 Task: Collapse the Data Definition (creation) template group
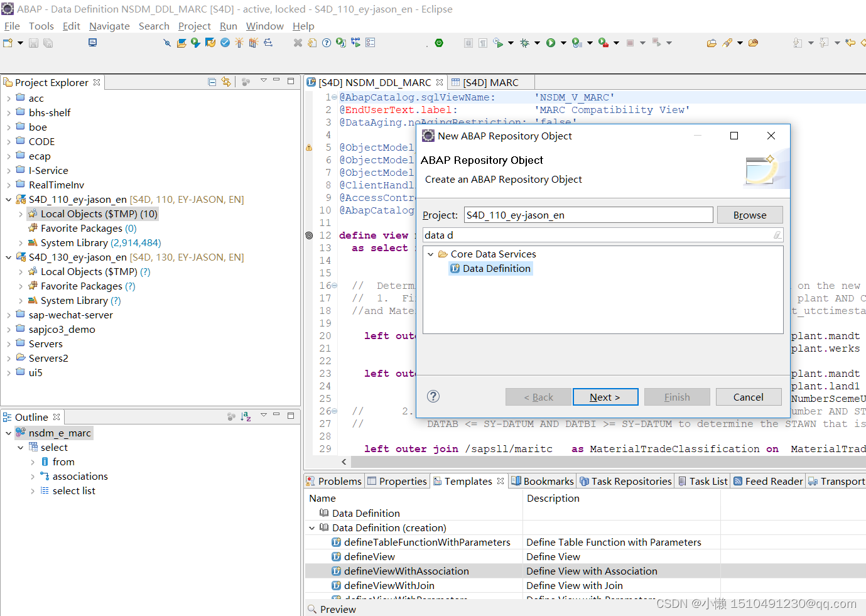point(312,528)
